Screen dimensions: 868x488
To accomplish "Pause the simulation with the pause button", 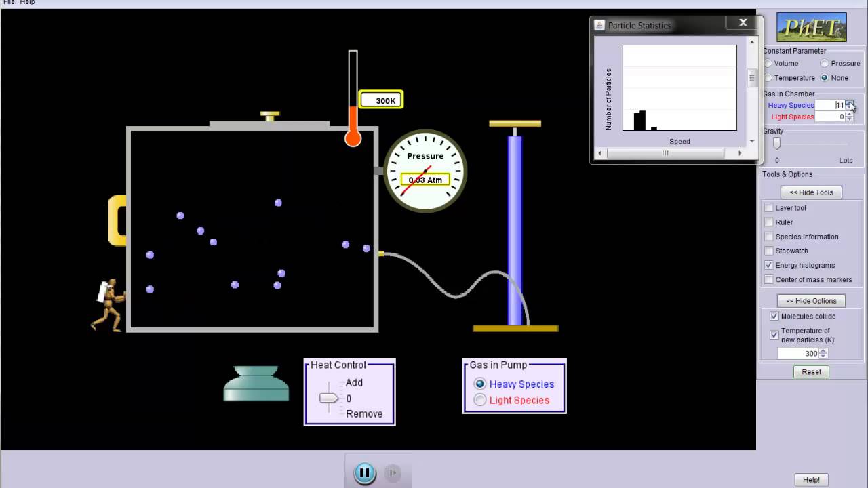I will pos(365,472).
